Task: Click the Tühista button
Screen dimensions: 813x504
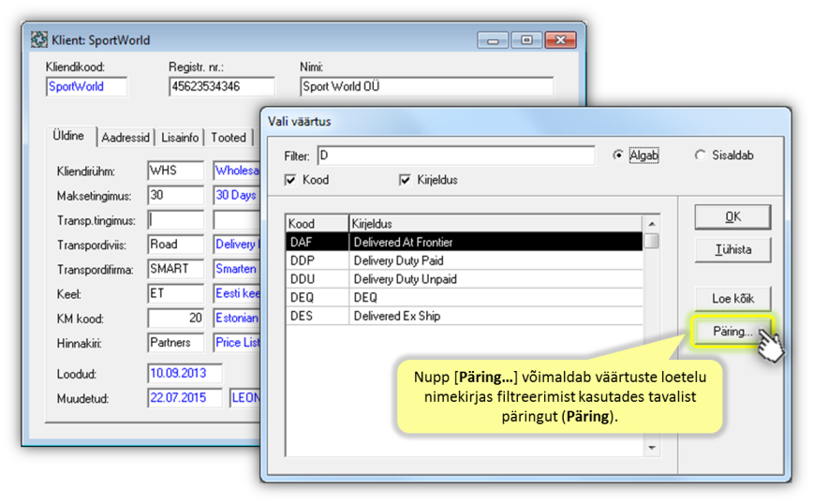Action: point(732,250)
